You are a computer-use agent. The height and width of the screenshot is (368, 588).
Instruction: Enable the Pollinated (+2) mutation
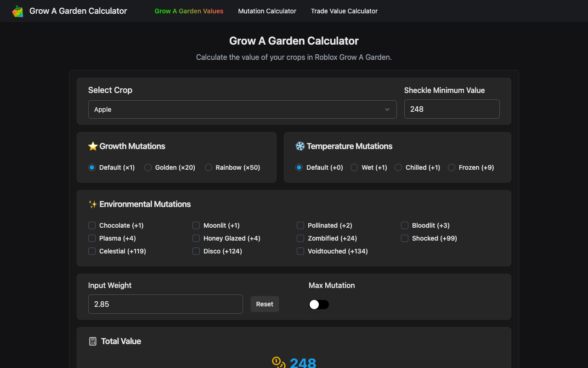click(300, 225)
